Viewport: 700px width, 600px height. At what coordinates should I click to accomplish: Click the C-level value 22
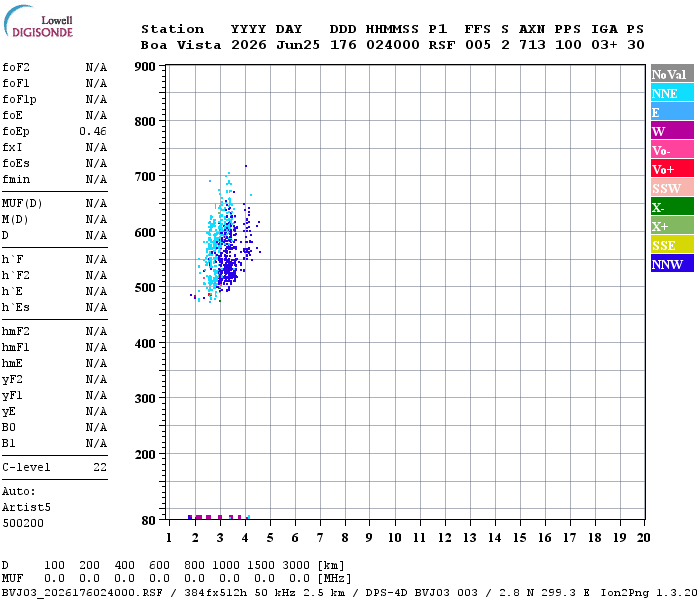(x=100, y=467)
